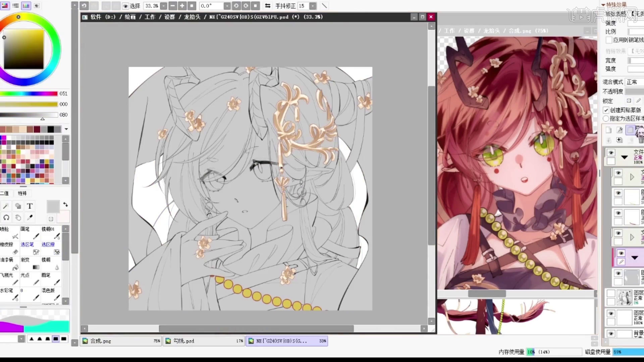Adjust the hue slider value 051
The image size is (644, 362).
click(x=29, y=94)
